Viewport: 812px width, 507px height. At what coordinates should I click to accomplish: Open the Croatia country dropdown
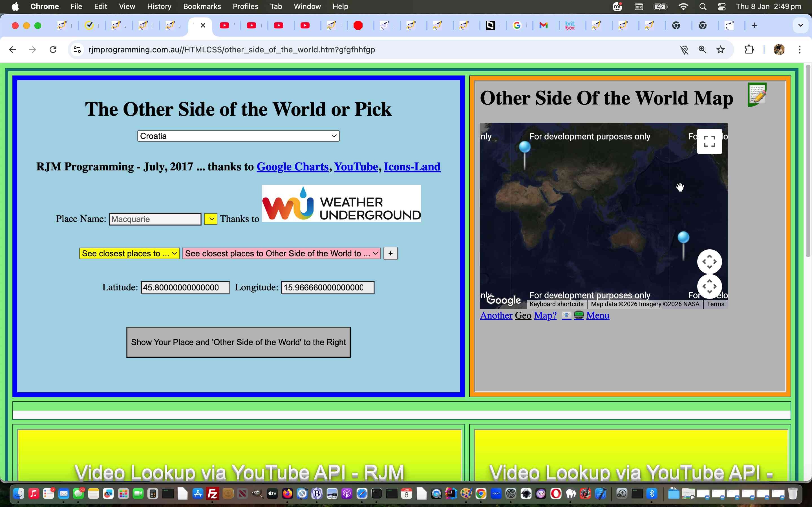pos(238,136)
